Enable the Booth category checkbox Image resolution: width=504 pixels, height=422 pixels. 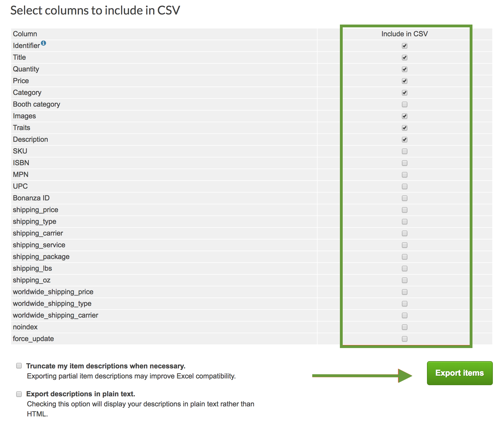tap(404, 104)
